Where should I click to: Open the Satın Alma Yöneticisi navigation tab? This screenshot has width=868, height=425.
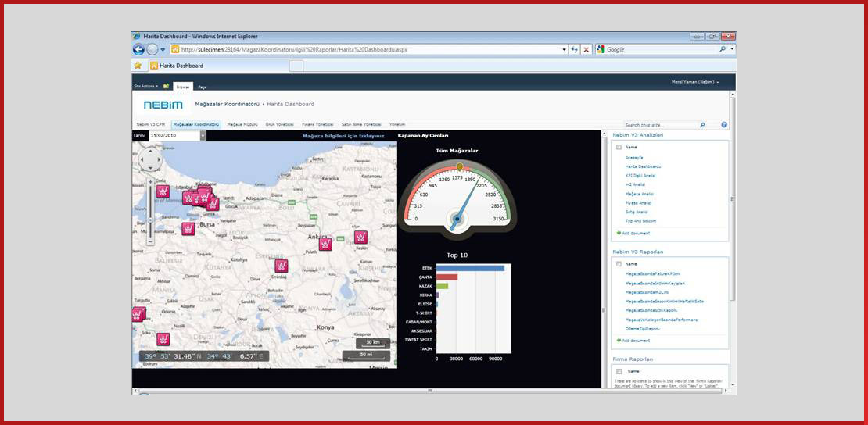point(361,124)
